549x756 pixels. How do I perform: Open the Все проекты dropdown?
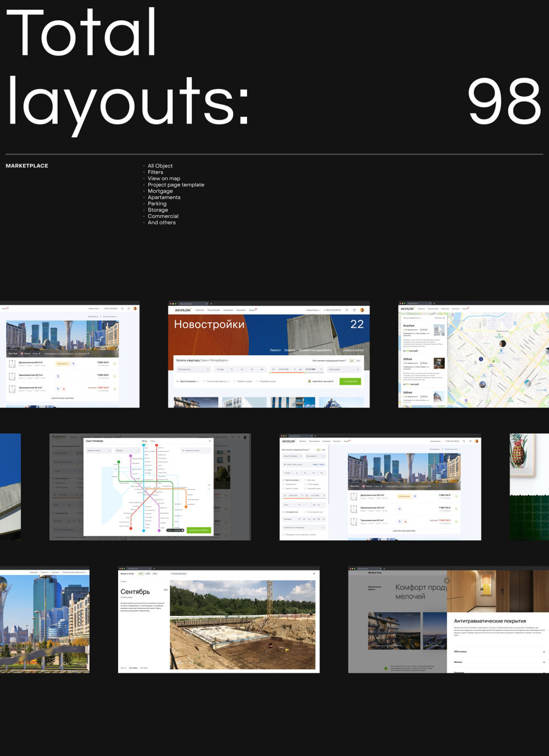tap(193, 369)
